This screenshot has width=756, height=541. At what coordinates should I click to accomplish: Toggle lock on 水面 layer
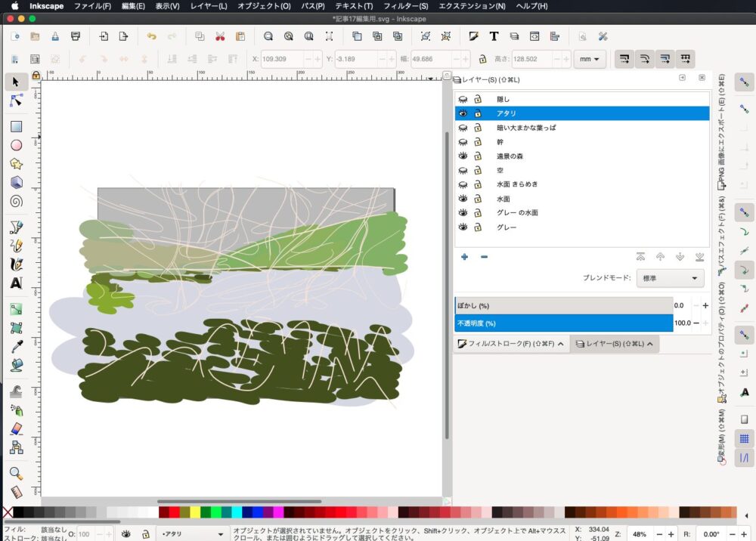tap(478, 199)
